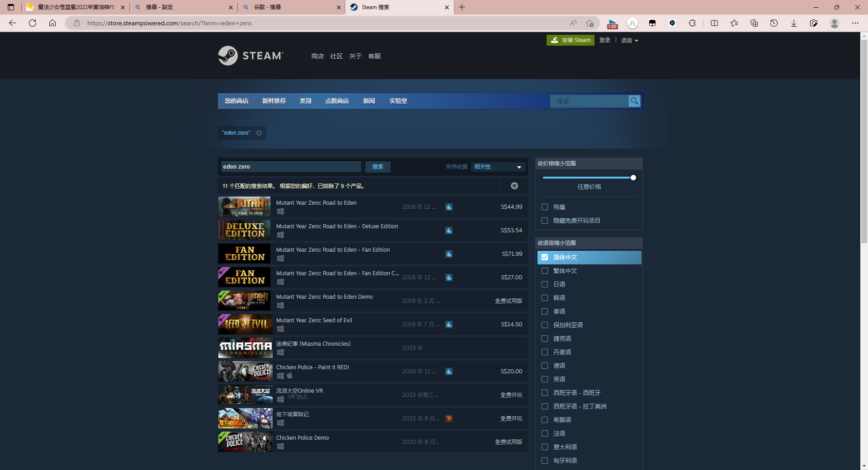The height and width of the screenshot is (470, 868).
Task: Open 社区 in Steam header
Action: tap(336, 56)
